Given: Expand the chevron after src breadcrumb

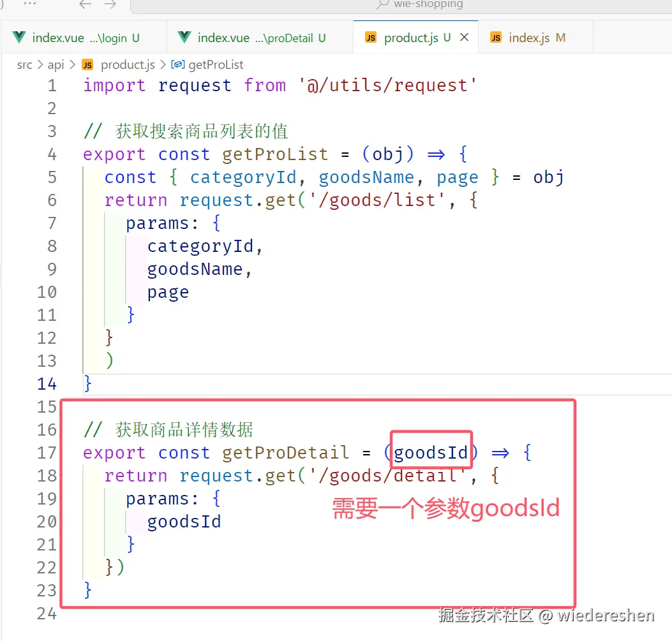Looking at the screenshot, I should click(40, 64).
